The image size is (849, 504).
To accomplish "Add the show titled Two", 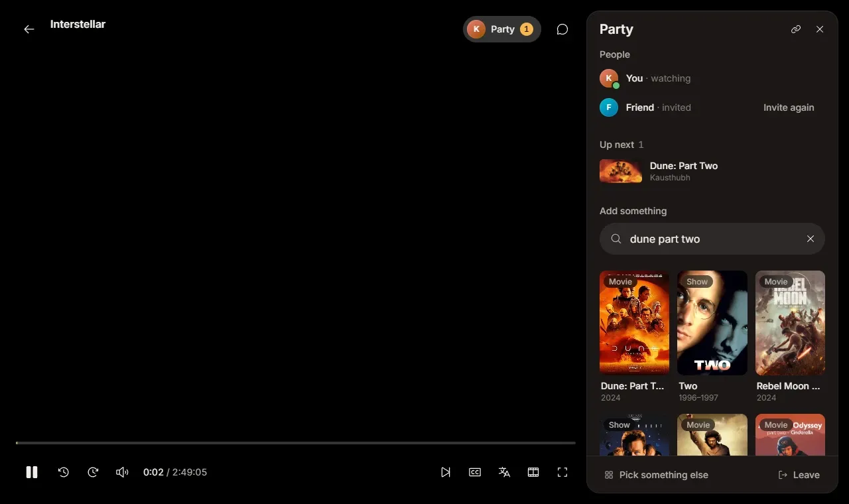I will pos(712,322).
